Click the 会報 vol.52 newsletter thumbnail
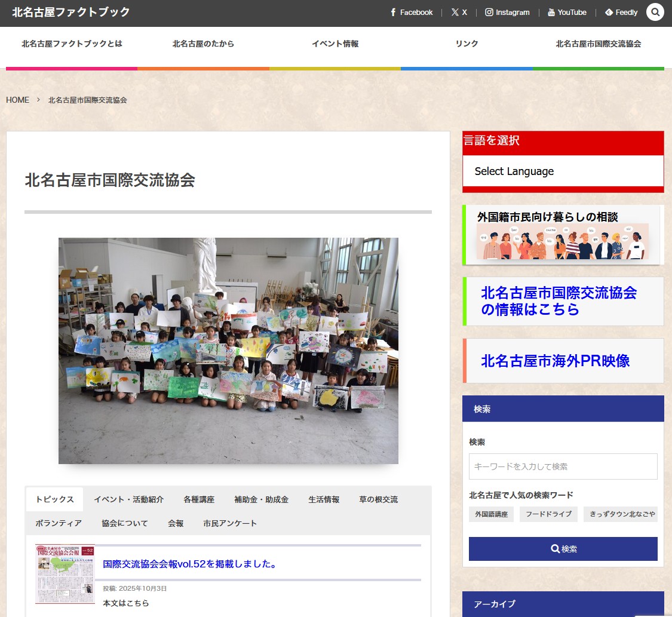This screenshot has width=672, height=617. point(65,573)
